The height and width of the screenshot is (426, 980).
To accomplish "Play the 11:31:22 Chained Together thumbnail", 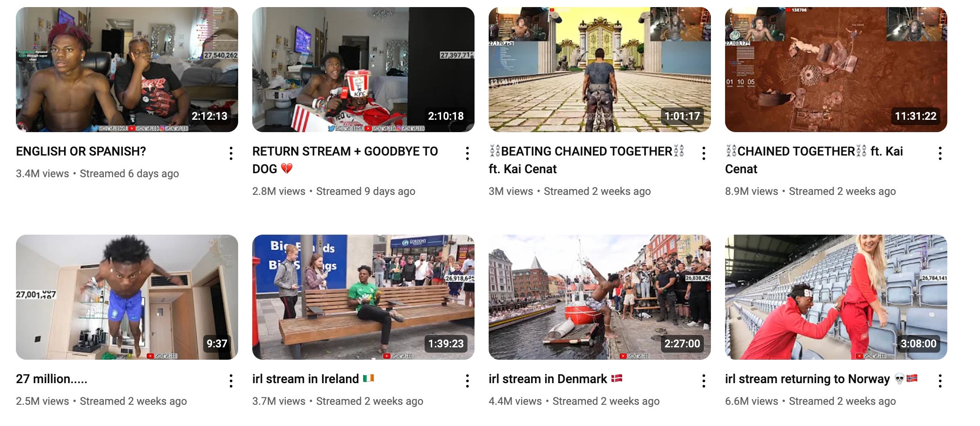I will [x=836, y=69].
